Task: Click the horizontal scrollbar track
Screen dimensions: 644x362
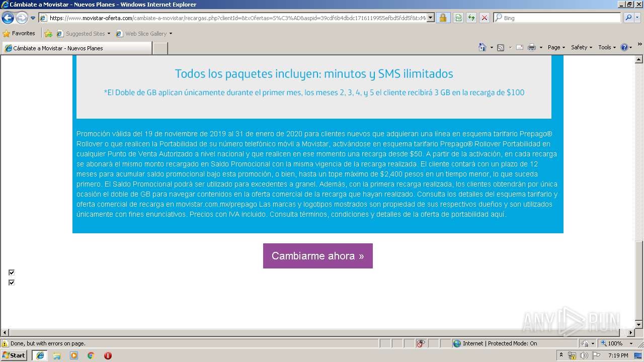Action: [x=318, y=333]
